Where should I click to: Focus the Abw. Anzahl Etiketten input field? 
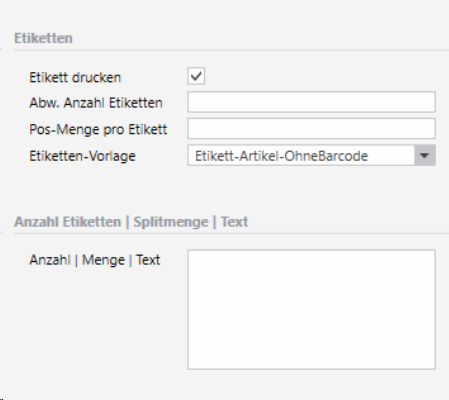(x=311, y=102)
